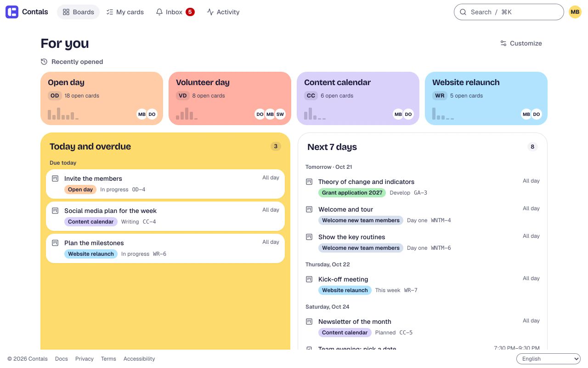The width and height of the screenshot is (588, 368).
Task: Click the MB avatar on Content calendar board
Action: point(398,114)
